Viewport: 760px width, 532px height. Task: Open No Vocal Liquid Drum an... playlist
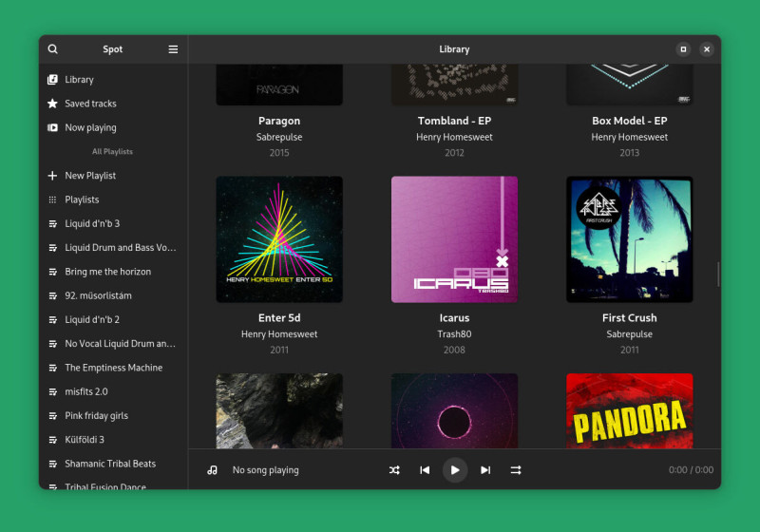click(x=112, y=344)
